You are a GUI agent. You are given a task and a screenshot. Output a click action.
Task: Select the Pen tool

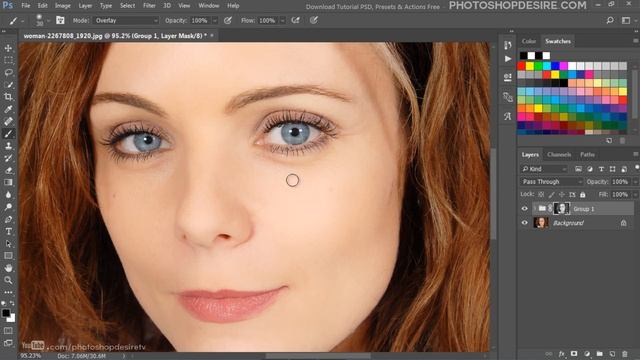point(8,219)
